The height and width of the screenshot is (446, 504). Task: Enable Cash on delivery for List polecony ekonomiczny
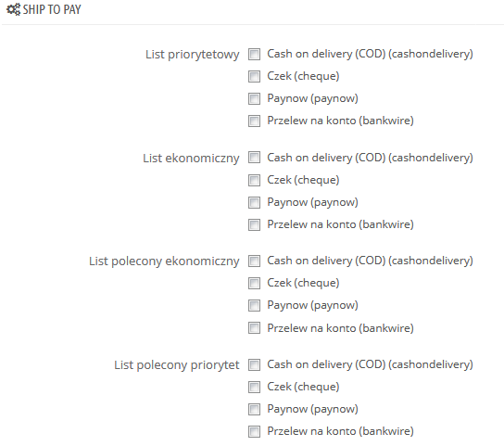[254, 261]
